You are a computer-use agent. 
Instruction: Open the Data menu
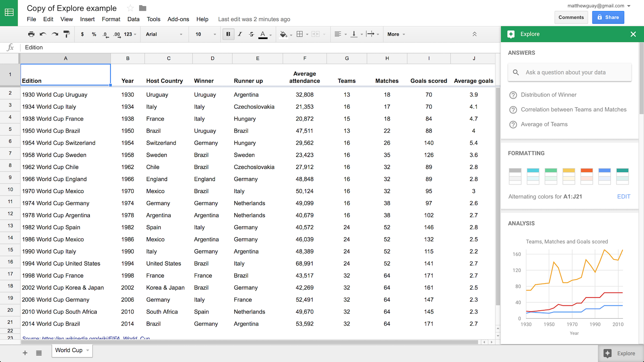[133, 19]
